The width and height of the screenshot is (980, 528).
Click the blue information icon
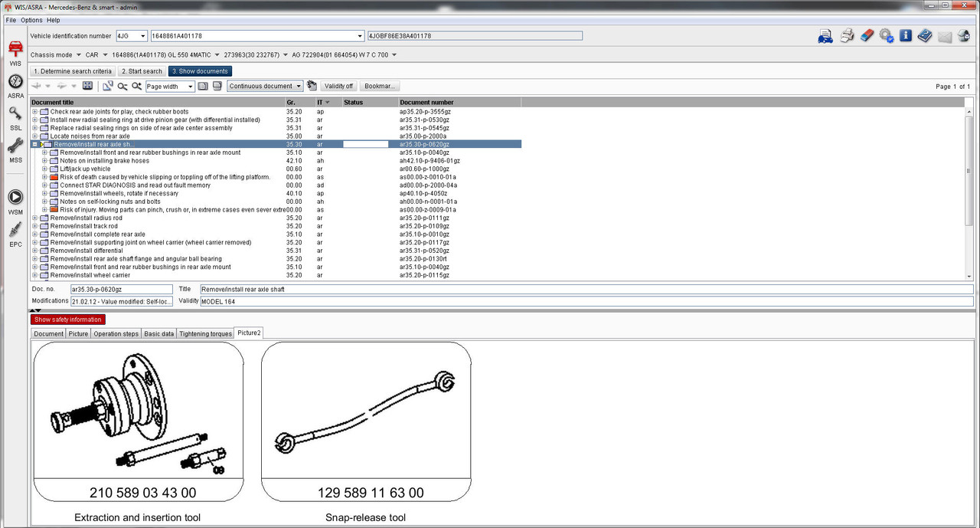click(x=906, y=35)
